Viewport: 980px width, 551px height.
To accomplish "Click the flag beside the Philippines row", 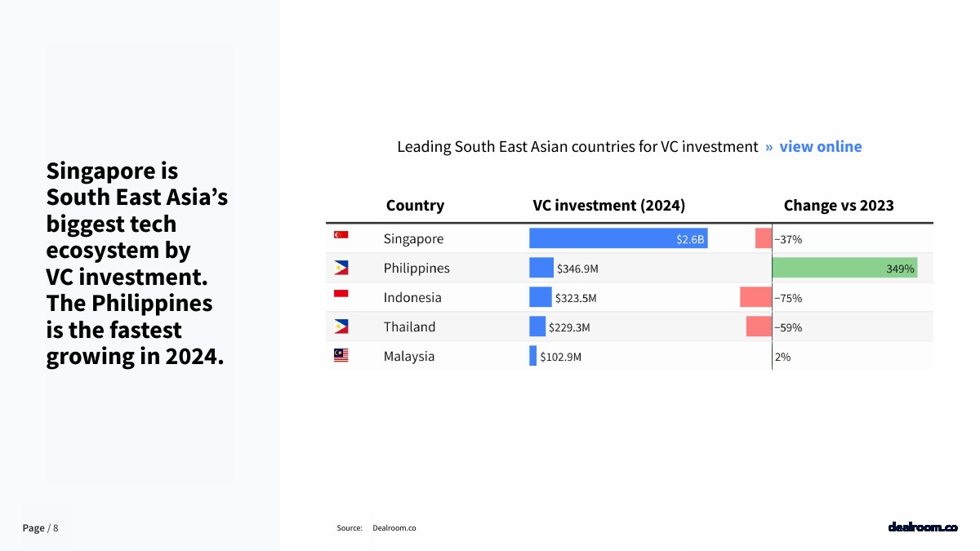I will click(341, 268).
